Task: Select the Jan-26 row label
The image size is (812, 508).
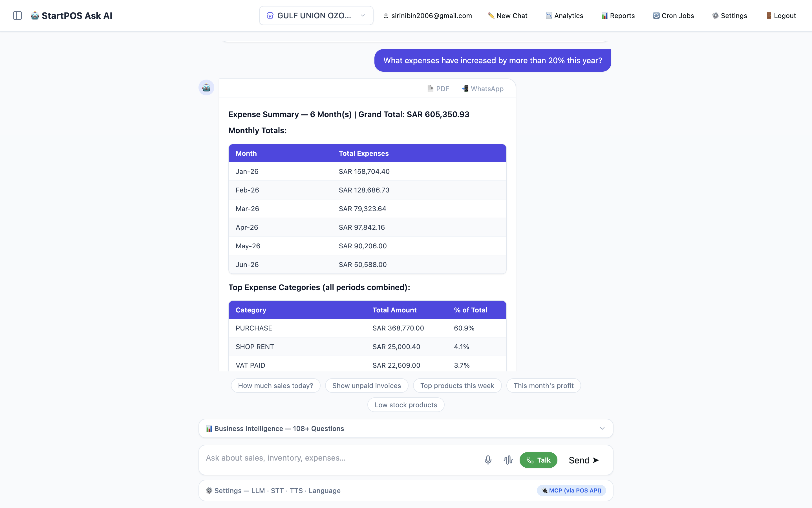Action: (x=247, y=172)
